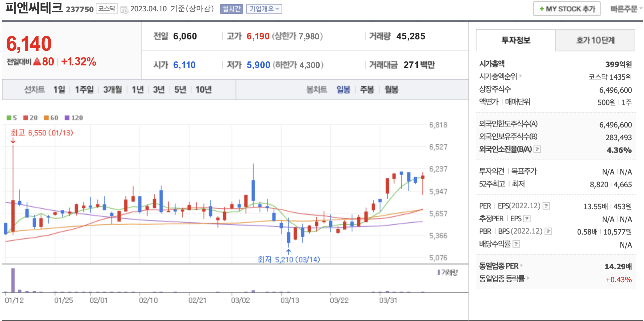644x321 pixels.
Task: Click help icon next to 추정PER EPS
Action: click(527, 219)
